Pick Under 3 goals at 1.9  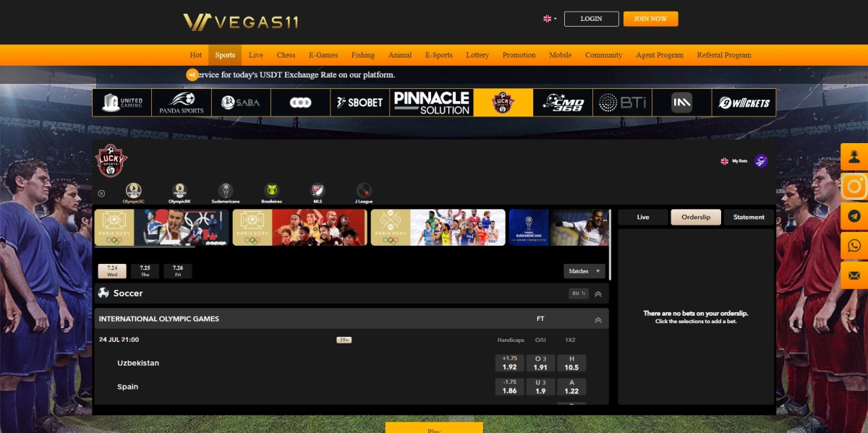click(x=540, y=387)
